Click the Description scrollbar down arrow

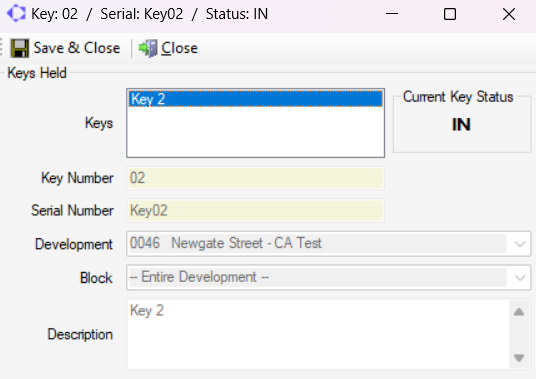pyautogui.click(x=519, y=358)
